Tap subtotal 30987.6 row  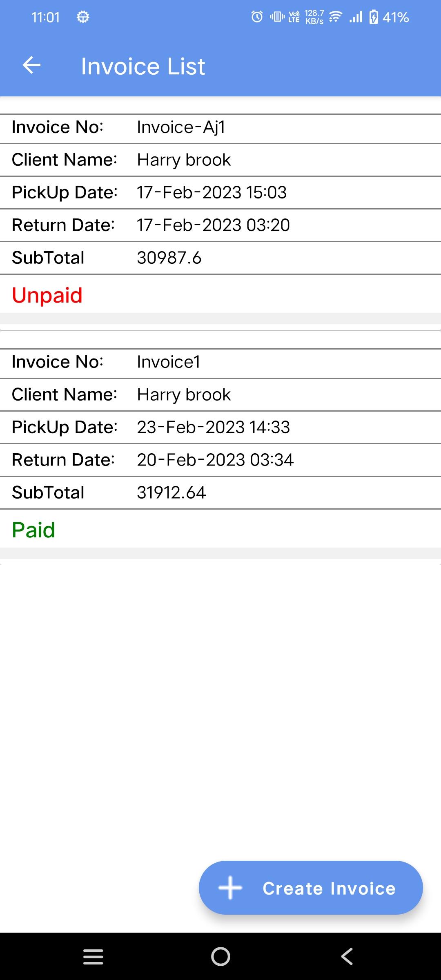169,258
